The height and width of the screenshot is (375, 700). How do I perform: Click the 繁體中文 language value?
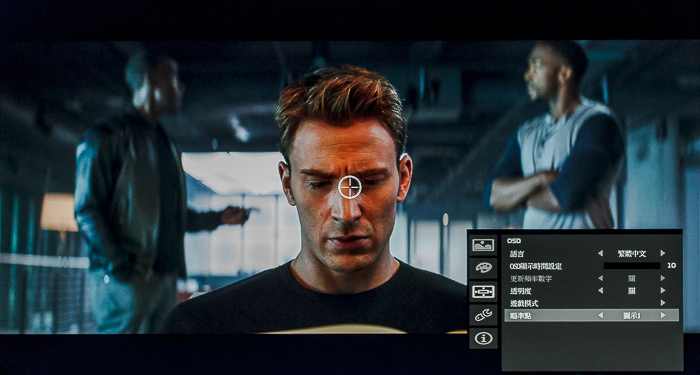pyautogui.click(x=631, y=253)
